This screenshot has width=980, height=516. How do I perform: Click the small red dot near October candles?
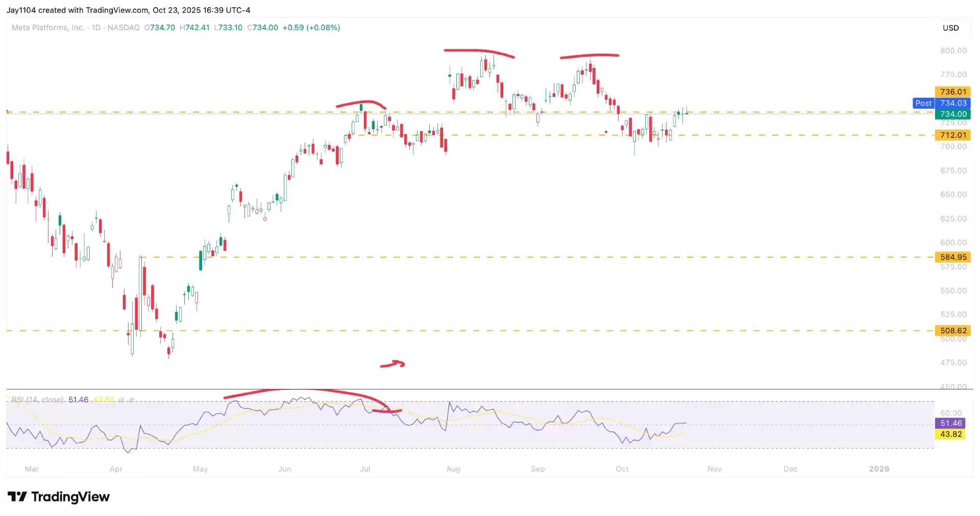click(606, 132)
